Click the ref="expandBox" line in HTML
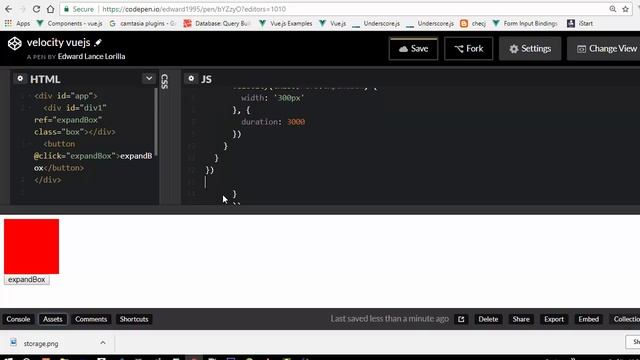The height and width of the screenshot is (360, 640). (x=68, y=120)
